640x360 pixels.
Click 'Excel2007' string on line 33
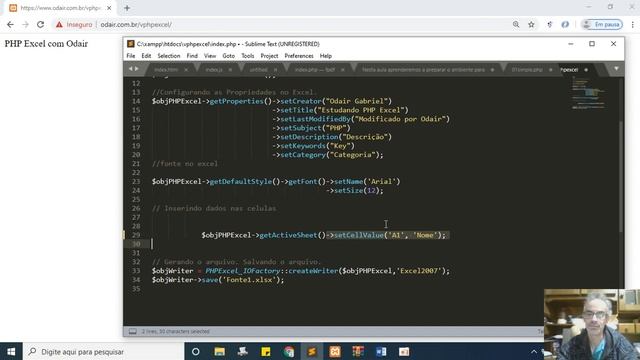coord(420,271)
